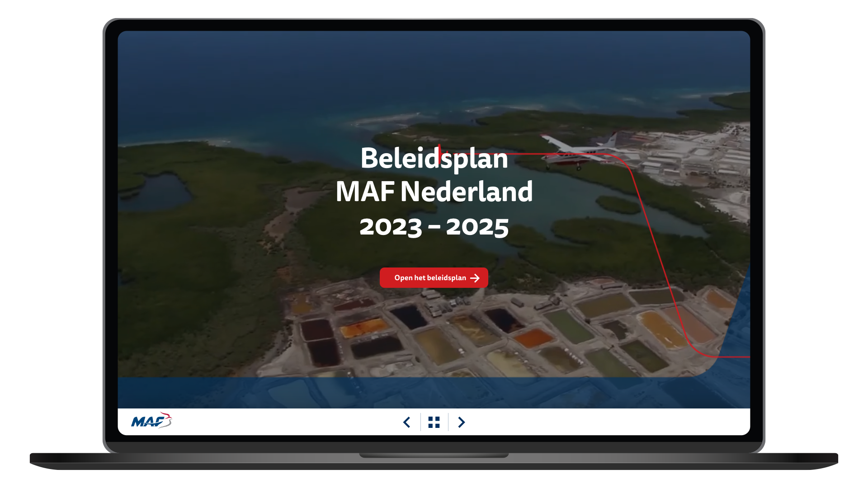
Task: Click the 'Beleidsplan' heading line
Action: (x=434, y=159)
